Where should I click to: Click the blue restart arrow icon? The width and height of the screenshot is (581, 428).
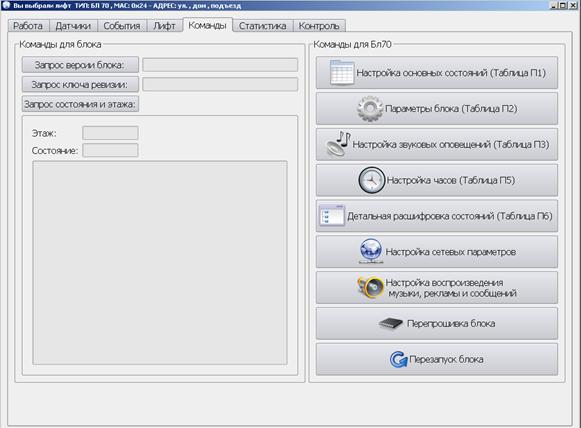pyautogui.click(x=398, y=359)
